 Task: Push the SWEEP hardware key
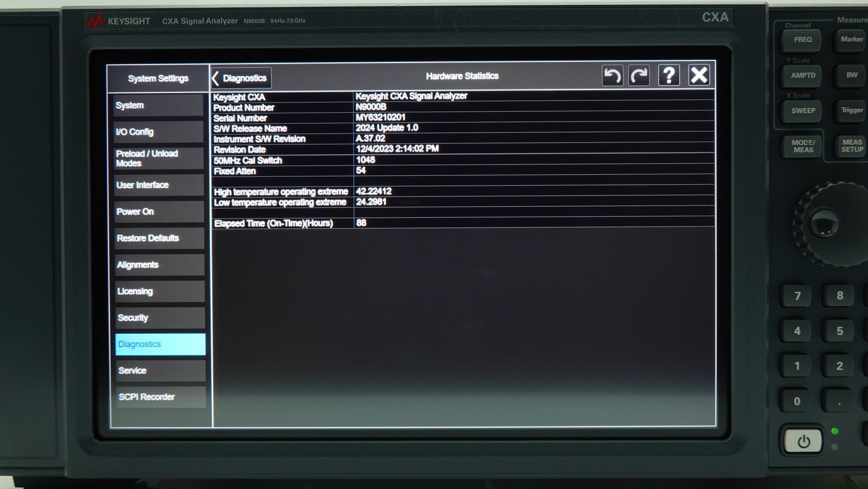[803, 111]
